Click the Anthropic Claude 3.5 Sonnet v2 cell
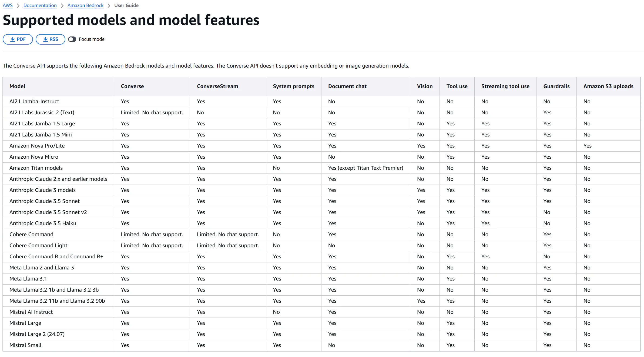 (x=48, y=212)
